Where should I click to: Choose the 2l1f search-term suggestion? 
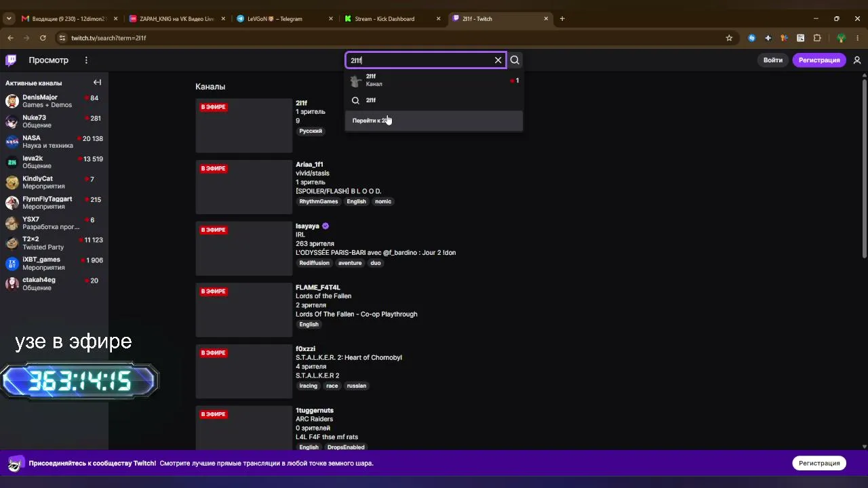(x=434, y=100)
